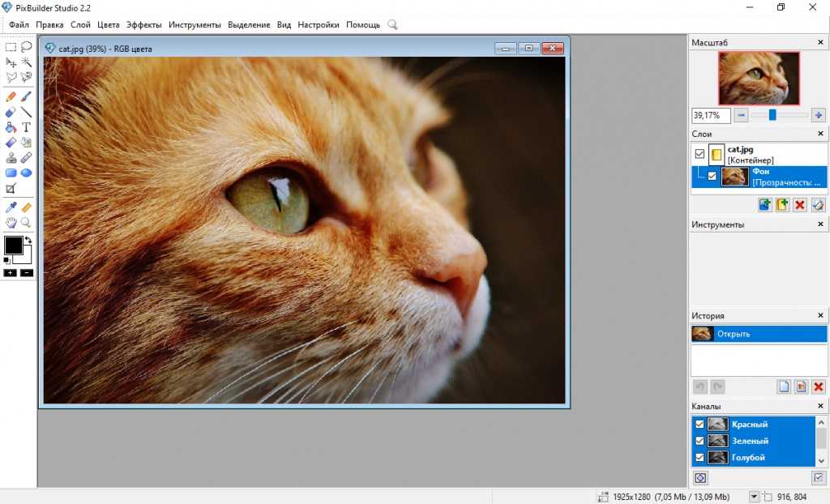Choose the Eyedropper tool
The image size is (830, 504).
(11, 207)
